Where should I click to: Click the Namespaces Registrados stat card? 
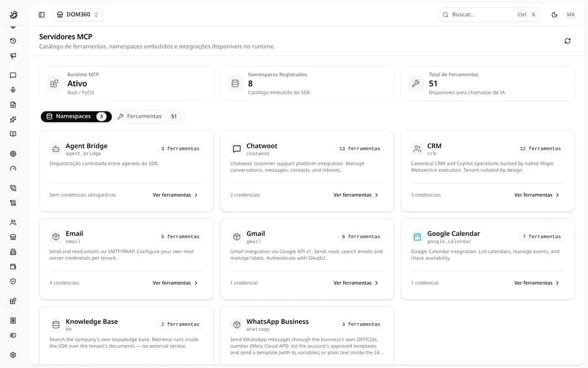(307, 84)
